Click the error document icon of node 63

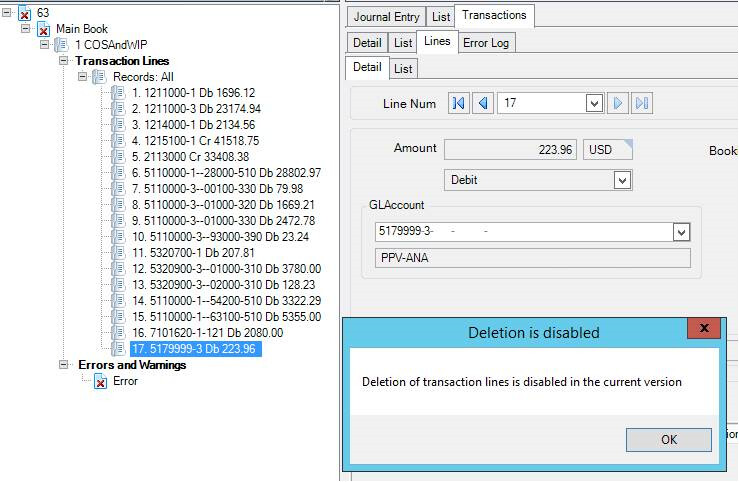[x=25, y=13]
